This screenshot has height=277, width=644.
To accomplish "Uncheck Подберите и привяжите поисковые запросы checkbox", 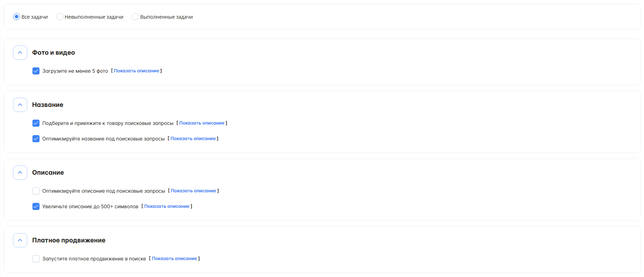I will [36, 123].
